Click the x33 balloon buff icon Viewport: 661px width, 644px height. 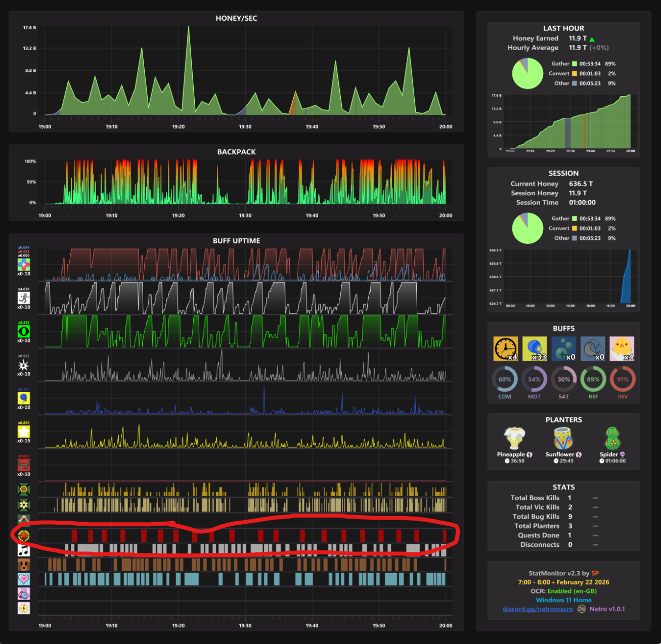534,349
